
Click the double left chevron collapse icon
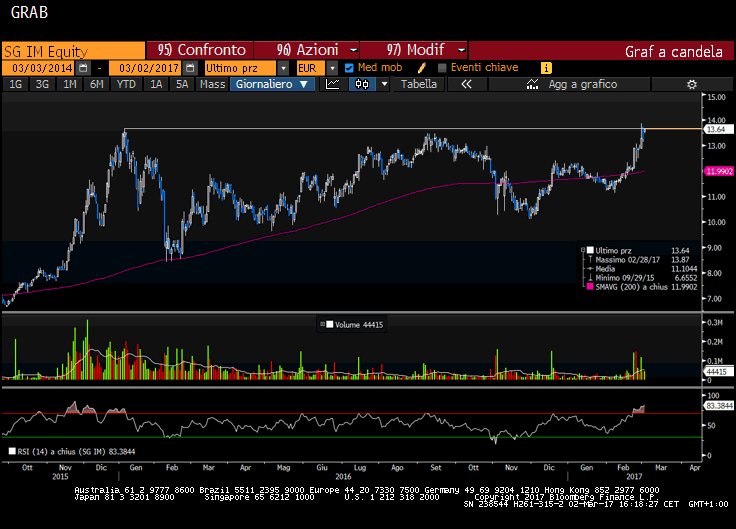(466, 85)
